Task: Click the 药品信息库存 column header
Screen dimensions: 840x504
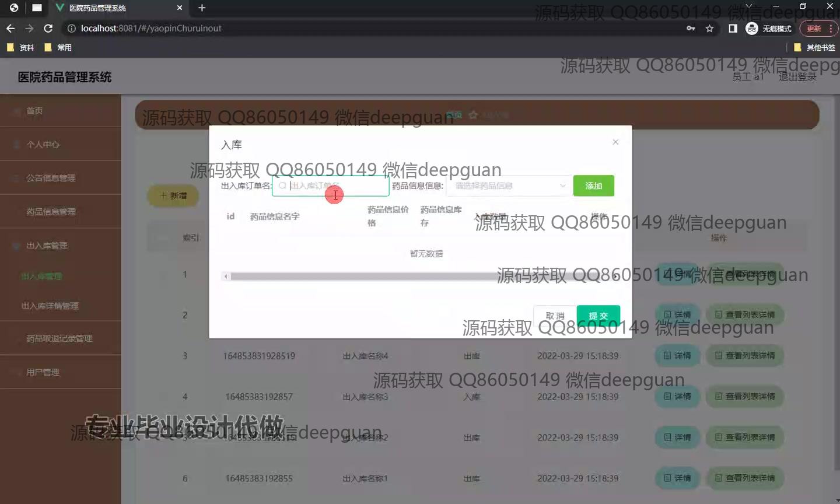Action: click(x=441, y=216)
